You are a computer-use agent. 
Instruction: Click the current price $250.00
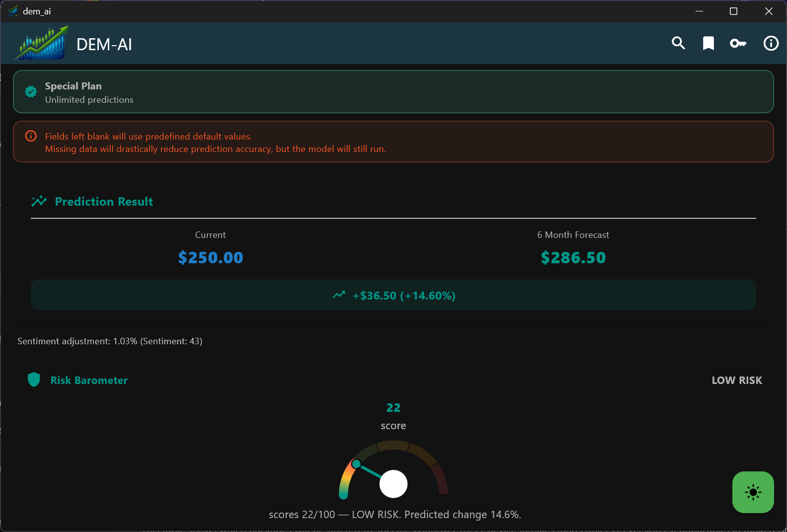[x=211, y=257]
